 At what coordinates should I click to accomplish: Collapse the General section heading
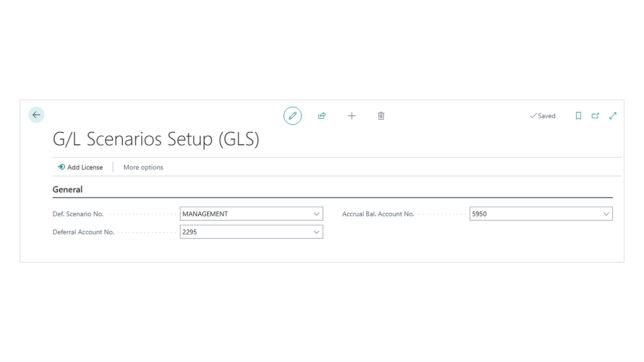coord(67,190)
